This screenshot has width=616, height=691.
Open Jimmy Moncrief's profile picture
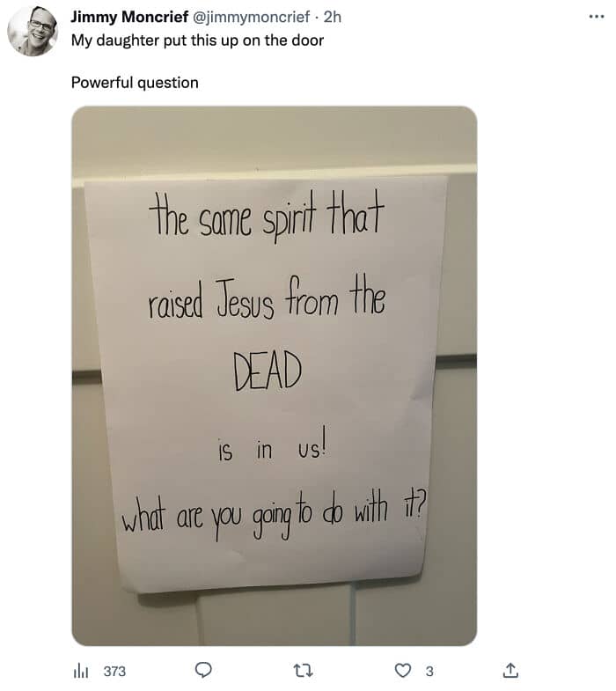pyautogui.click(x=33, y=31)
